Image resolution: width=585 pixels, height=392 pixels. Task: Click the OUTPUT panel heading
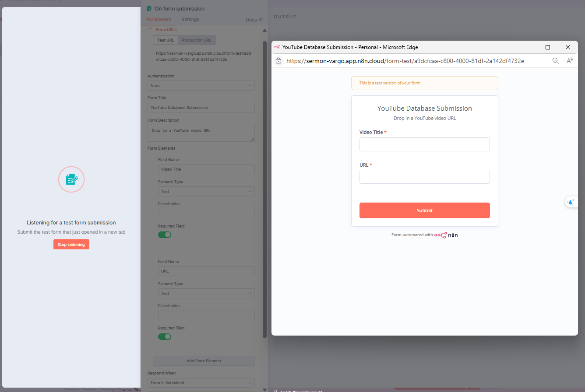coord(285,17)
